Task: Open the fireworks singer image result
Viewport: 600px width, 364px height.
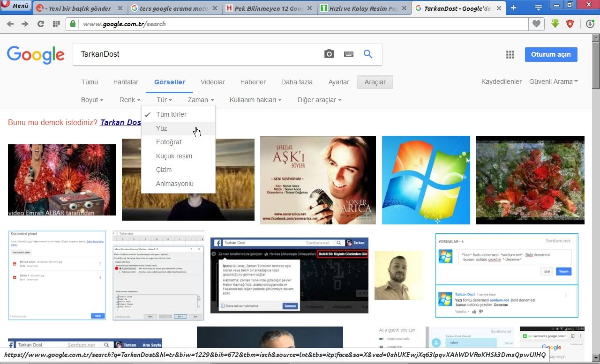Action: pyautogui.click(x=62, y=180)
